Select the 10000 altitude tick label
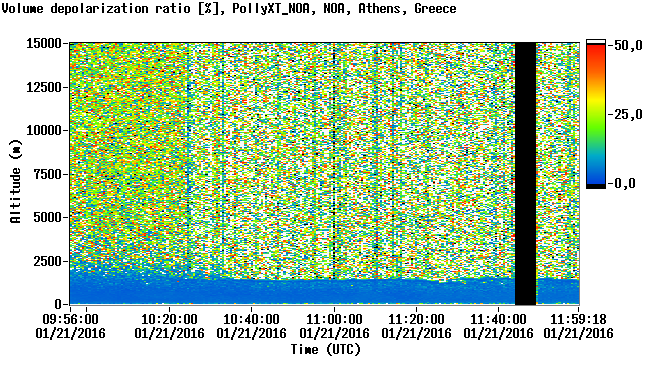The image size is (665, 389). click(x=44, y=131)
